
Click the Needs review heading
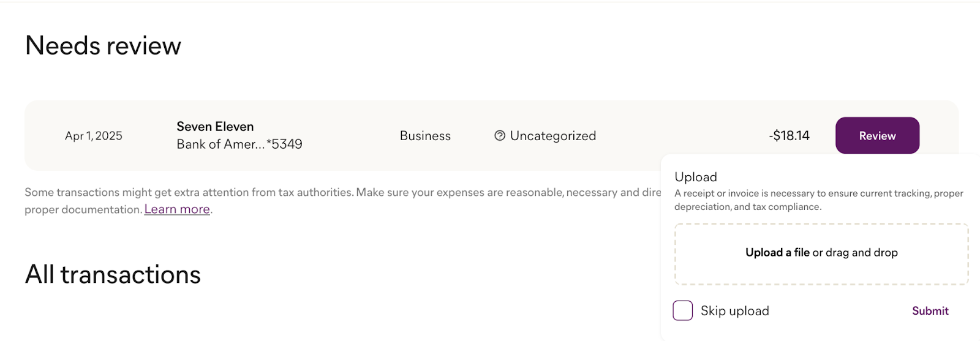click(x=103, y=46)
